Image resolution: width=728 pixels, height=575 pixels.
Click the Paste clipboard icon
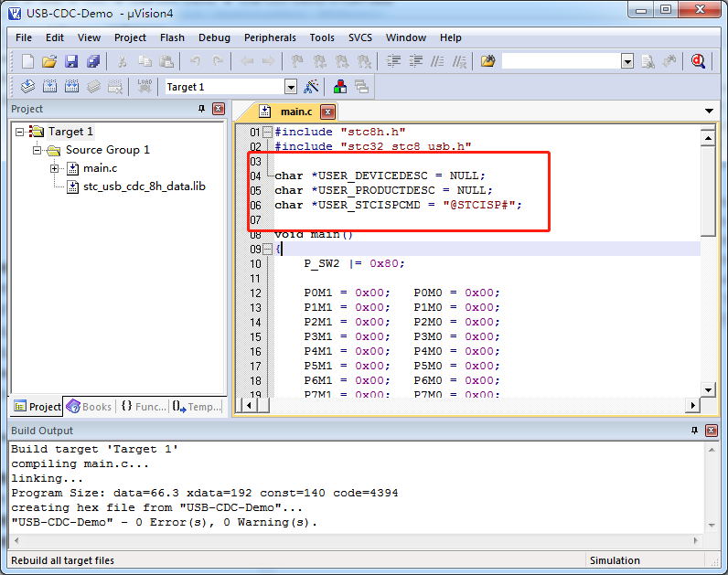(166, 61)
